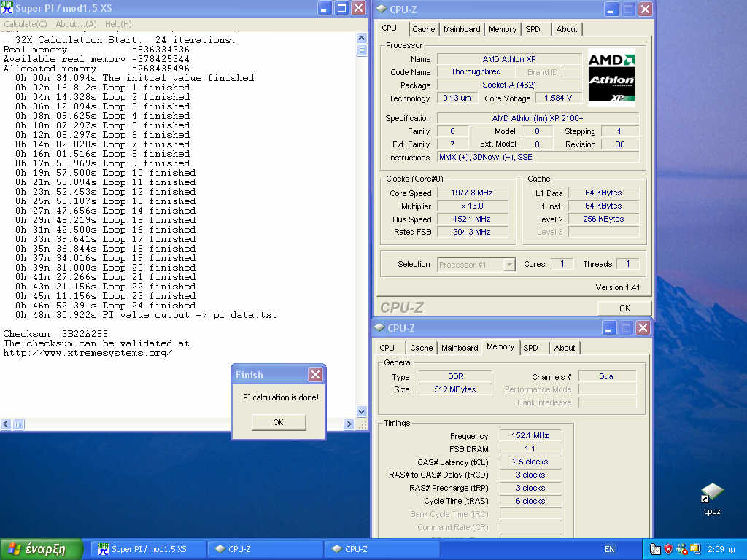Select About tab in lower CPU-Z window
The height and width of the screenshot is (560, 747).
564,348
